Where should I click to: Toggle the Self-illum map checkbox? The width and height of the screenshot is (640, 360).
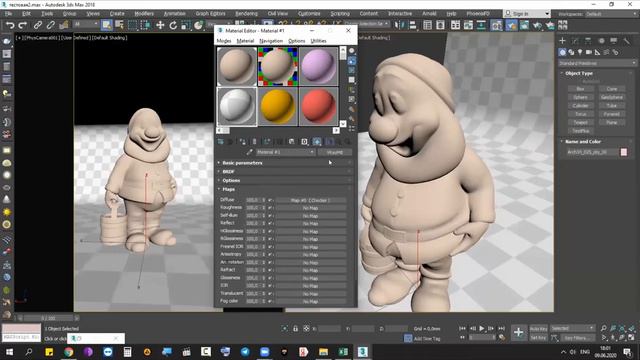[270, 216]
